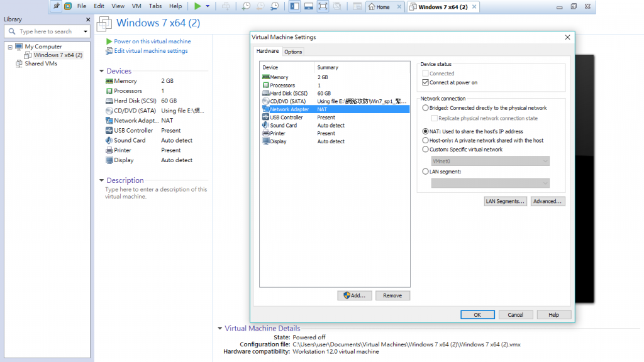Click USB Controller icon in Devices summary
The width and height of the screenshot is (644, 362).
coord(109,131)
